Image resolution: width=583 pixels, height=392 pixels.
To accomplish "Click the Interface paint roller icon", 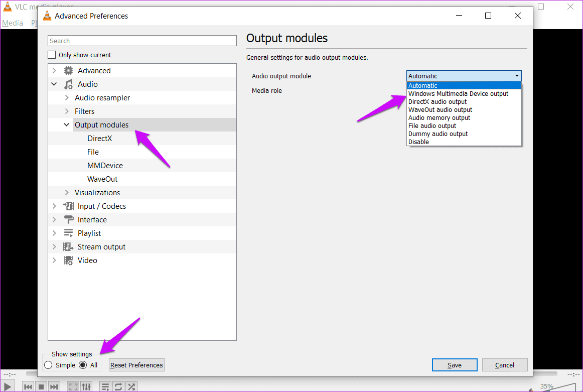I will point(68,220).
